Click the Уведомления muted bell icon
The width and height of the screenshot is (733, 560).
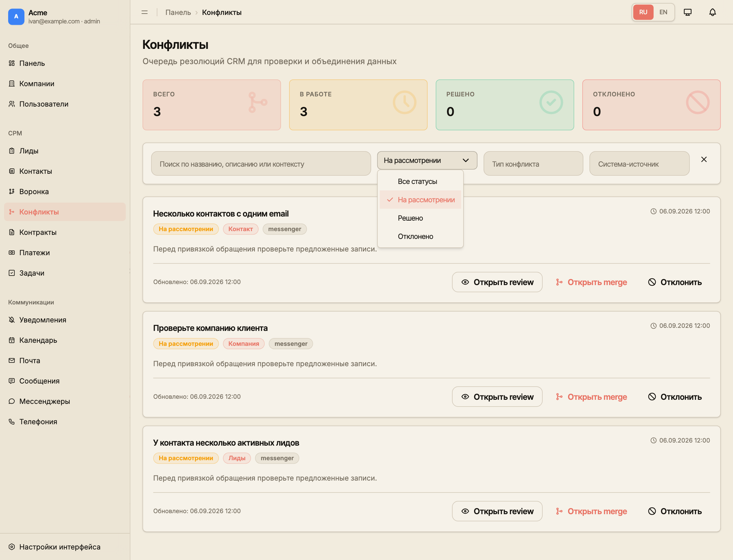[x=12, y=320]
